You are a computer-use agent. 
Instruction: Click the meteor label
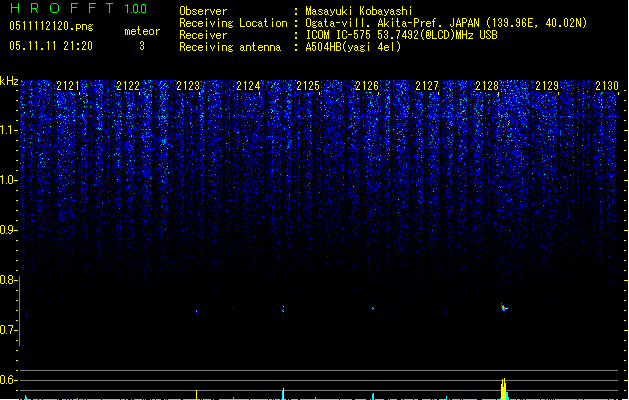pyautogui.click(x=142, y=31)
